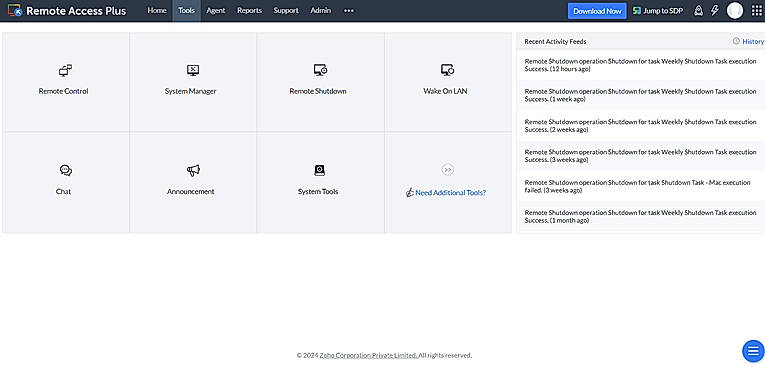Open the Chat tool icon

[65, 170]
